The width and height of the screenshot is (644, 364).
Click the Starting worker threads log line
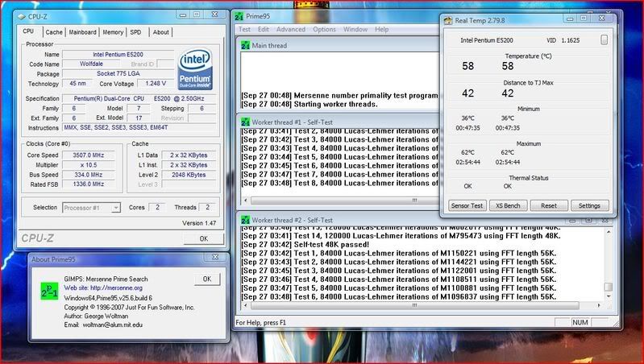coord(310,104)
